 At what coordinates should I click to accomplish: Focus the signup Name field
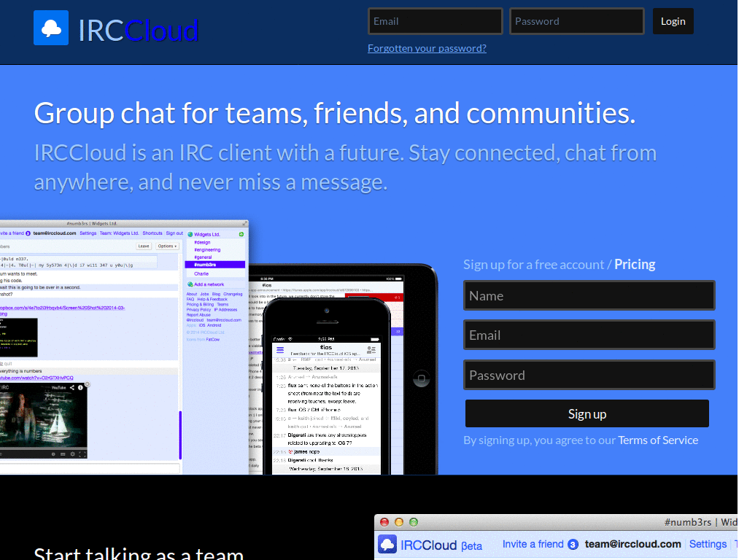click(589, 296)
